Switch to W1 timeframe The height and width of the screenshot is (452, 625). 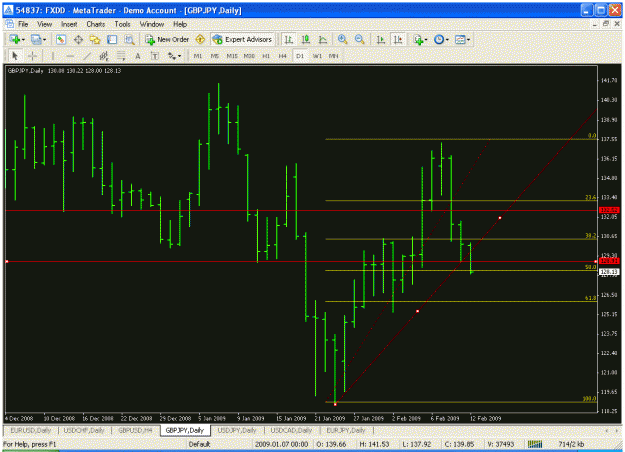pos(317,56)
